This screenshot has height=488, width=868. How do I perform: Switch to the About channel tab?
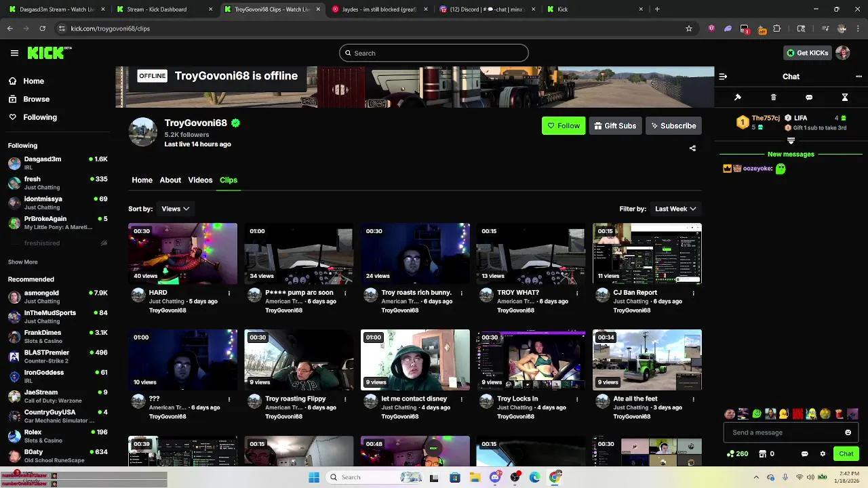coord(170,180)
